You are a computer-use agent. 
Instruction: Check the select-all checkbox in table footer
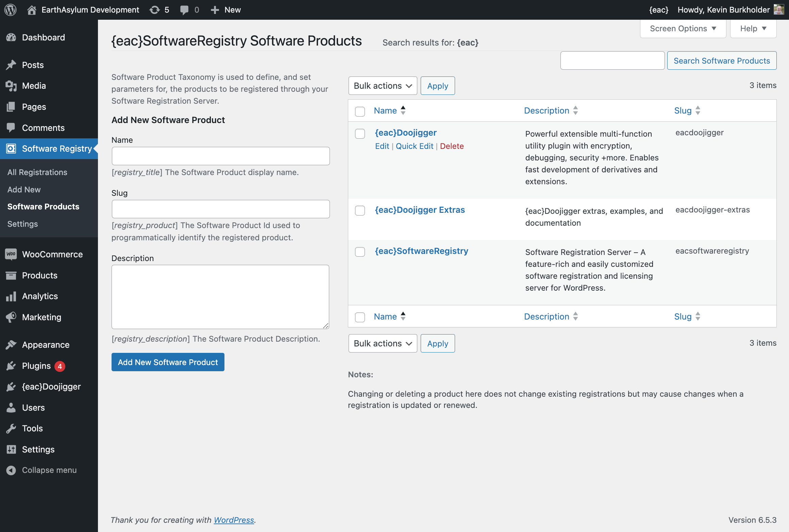[360, 317]
